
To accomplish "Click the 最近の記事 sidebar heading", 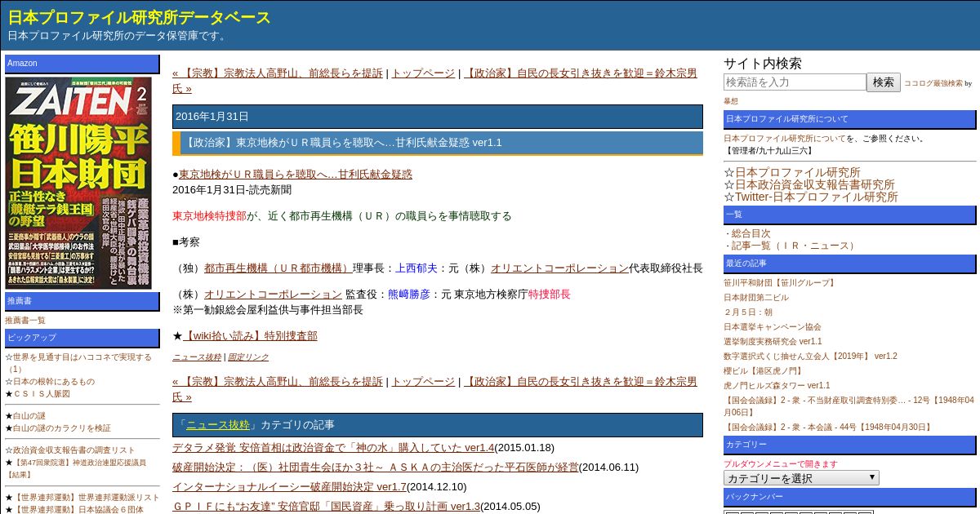I will (849, 264).
